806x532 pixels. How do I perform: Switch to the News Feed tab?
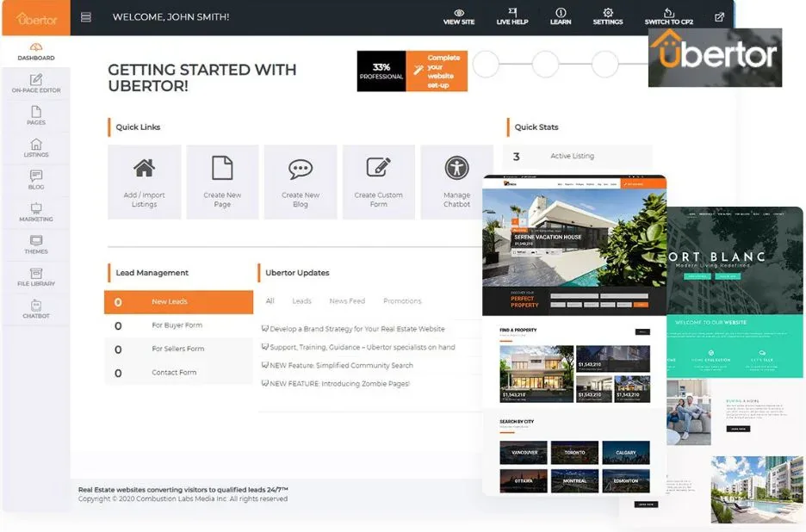click(x=347, y=301)
